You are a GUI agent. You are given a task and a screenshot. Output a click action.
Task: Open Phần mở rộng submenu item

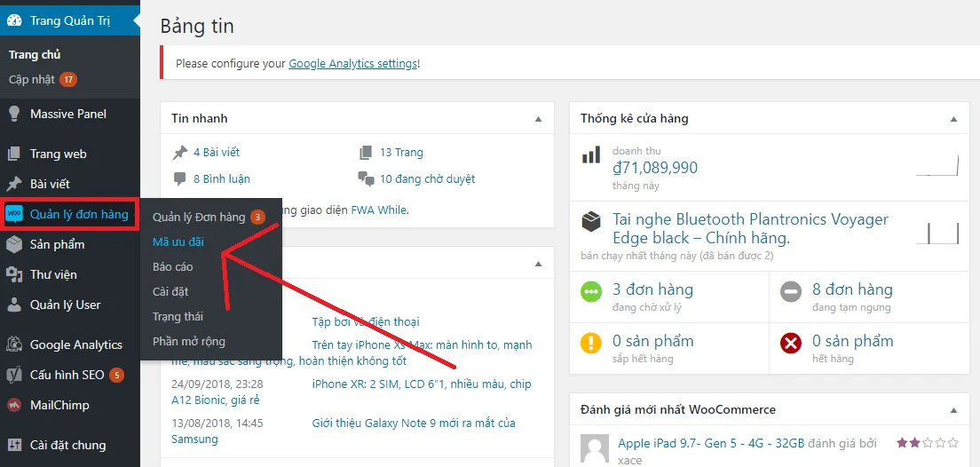coord(189,342)
